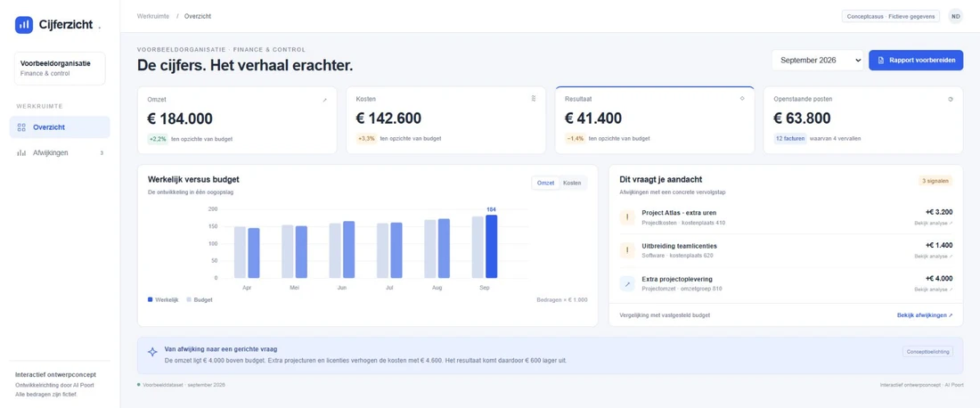The height and width of the screenshot is (408, 980).
Task: Click the € 41.400 Resultaat value
Action: point(593,118)
